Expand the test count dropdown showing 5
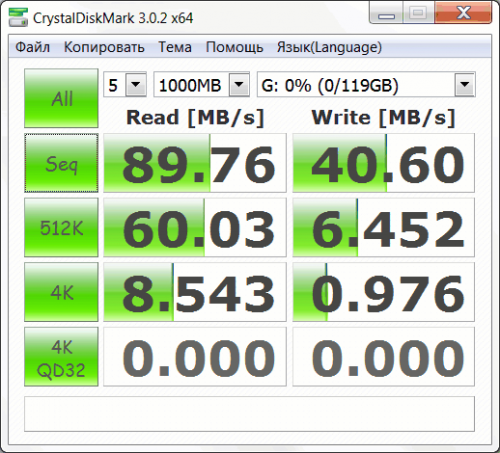This screenshot has height=453, width=500. (x=136, y=85)
